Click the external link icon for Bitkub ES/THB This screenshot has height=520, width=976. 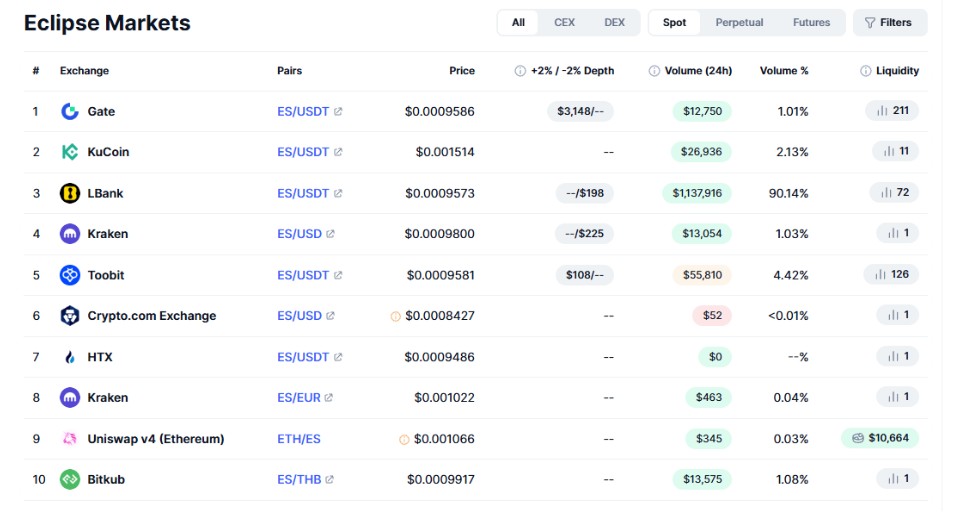[x=330, y=480]
